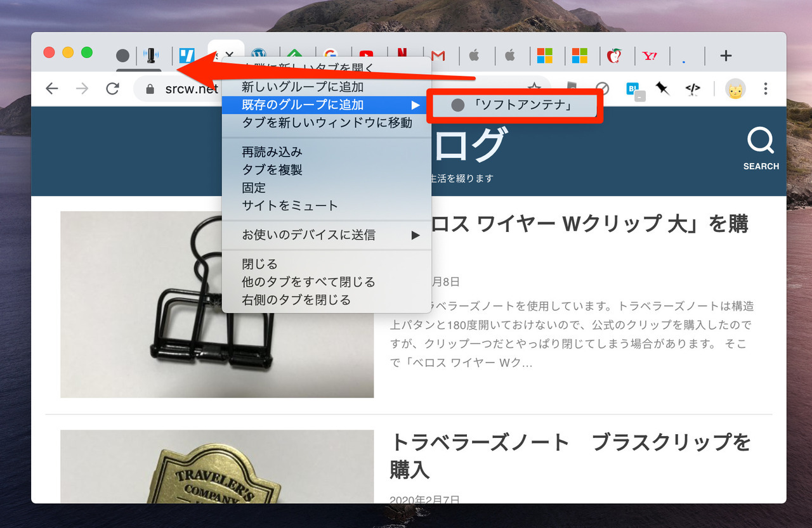Choose 閉じる in the context menu

(327, 264)
